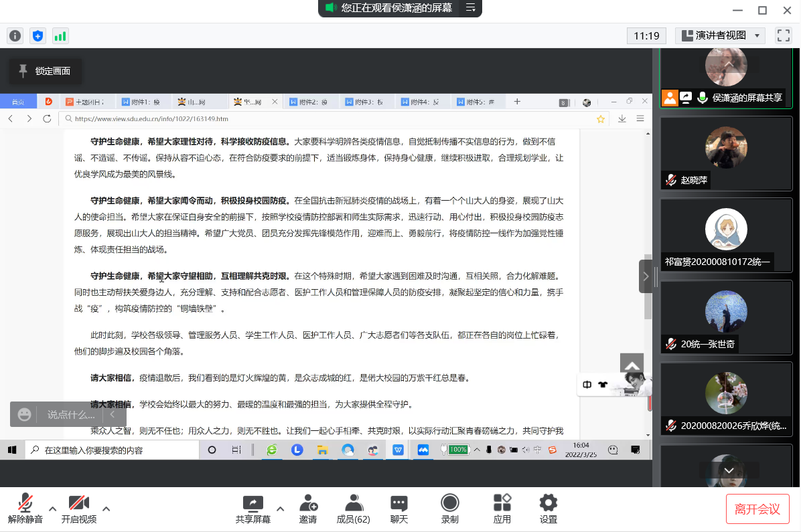Start recording the meeting
The image size is (801, 532).
pyautogui.click(x=450, y=509)
